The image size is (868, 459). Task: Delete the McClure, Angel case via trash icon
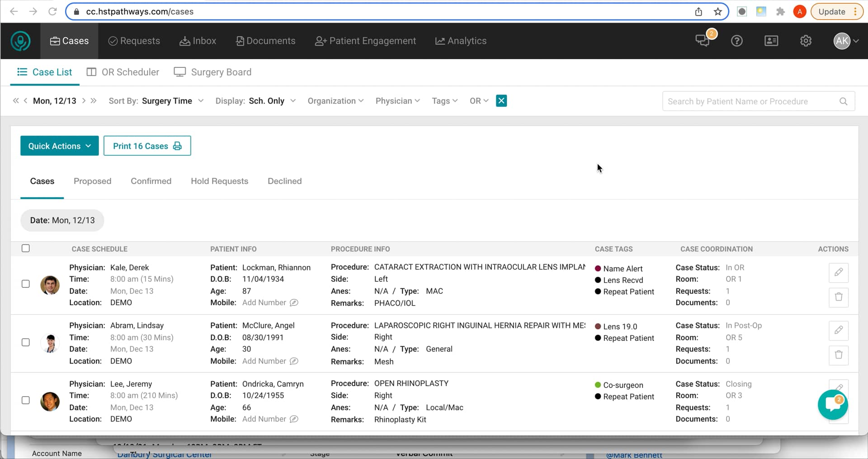(x=839, y=355)
